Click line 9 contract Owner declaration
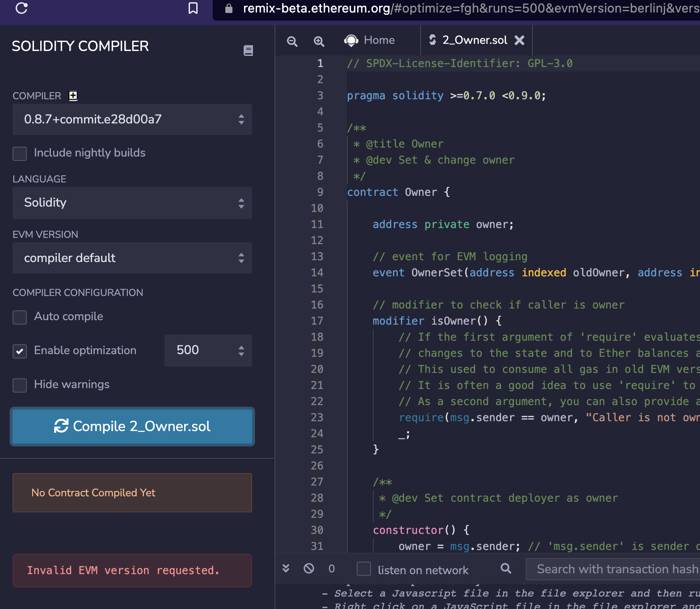Screen dimensions: 700x609 point(398,192)
